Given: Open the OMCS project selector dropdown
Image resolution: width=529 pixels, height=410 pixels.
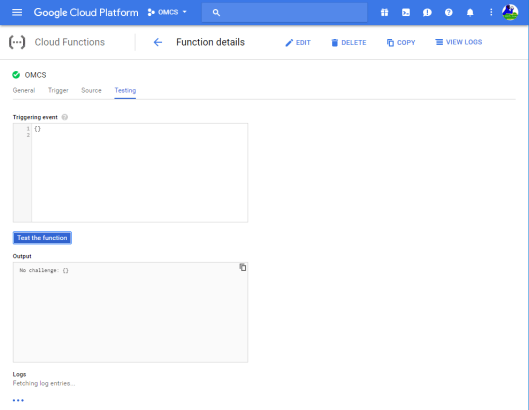Looking at the screenshot, I should 167,12.
